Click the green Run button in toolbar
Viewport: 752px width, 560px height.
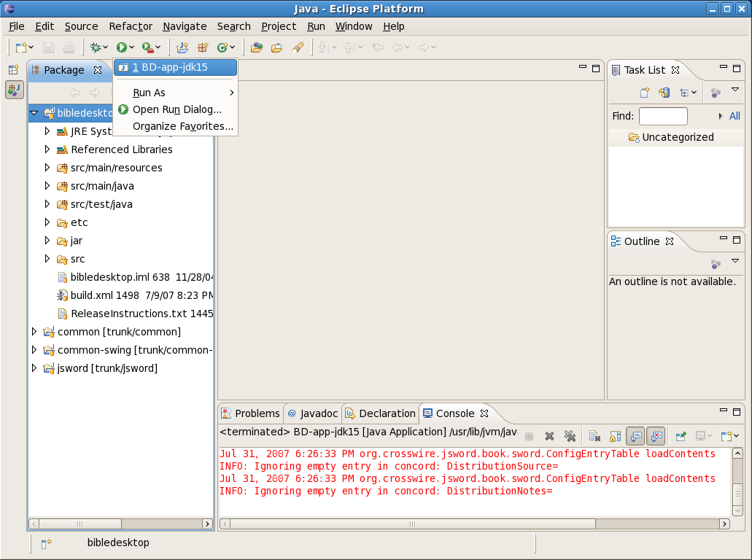[122, 47]
